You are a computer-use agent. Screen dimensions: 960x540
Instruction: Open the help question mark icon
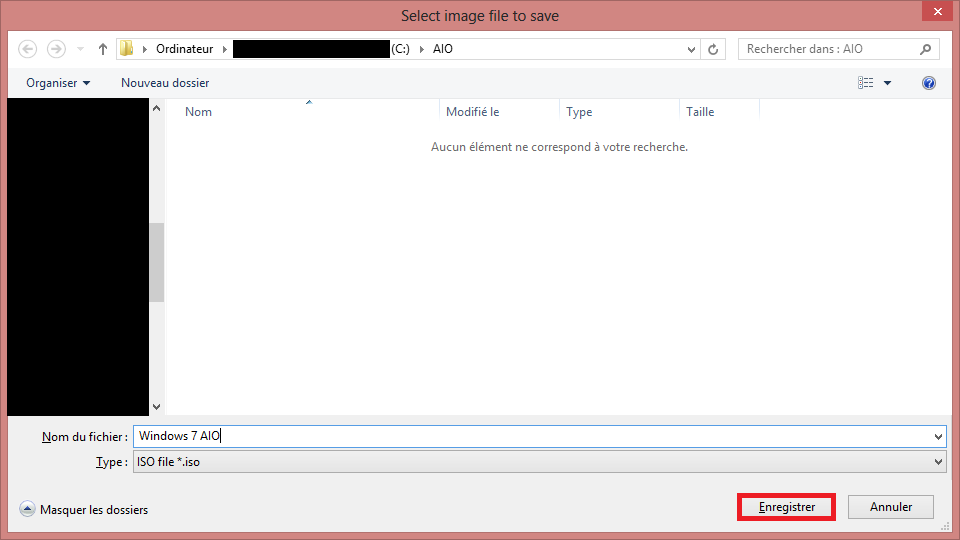pyautogui.click(x=929, y=83)
